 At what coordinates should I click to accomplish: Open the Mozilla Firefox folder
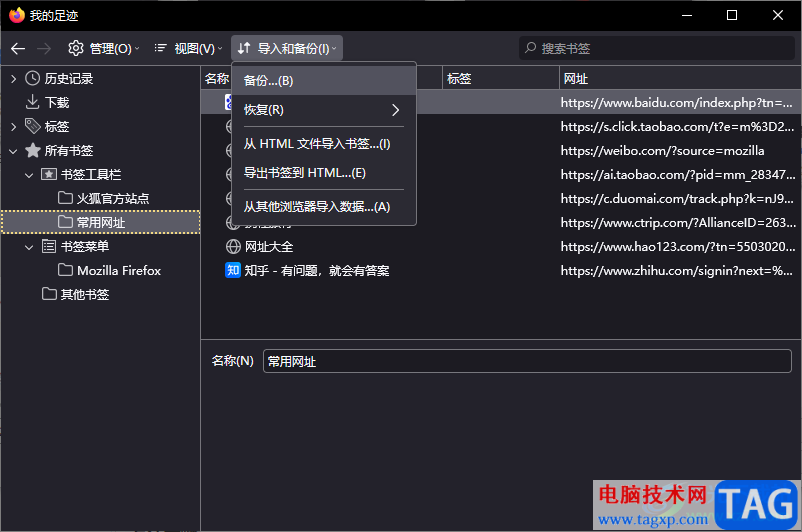coord(119,271)
